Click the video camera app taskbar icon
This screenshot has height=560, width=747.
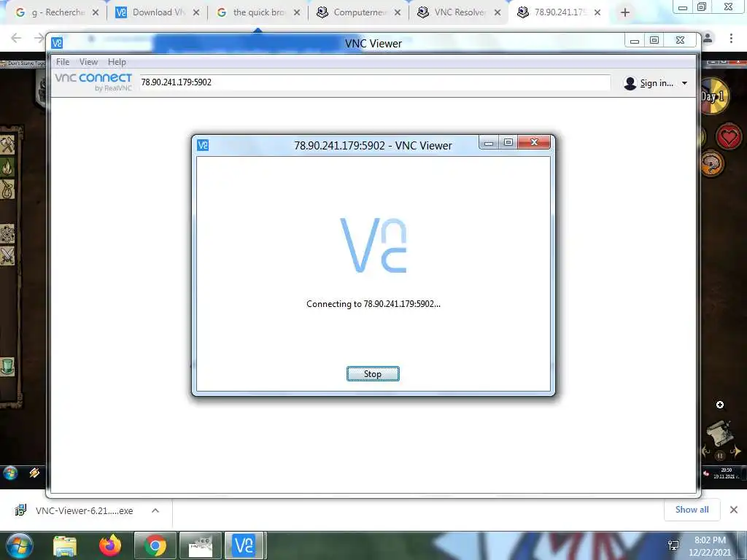coord(200,546)
